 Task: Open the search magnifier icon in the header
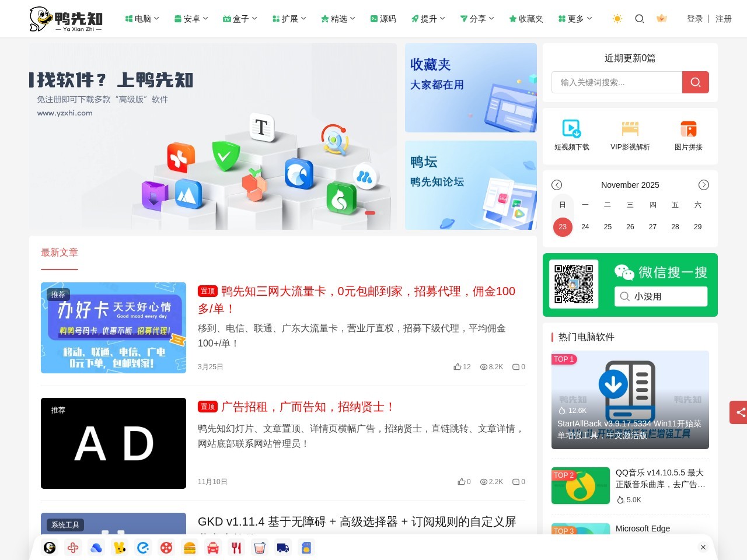tap(640, 19)
